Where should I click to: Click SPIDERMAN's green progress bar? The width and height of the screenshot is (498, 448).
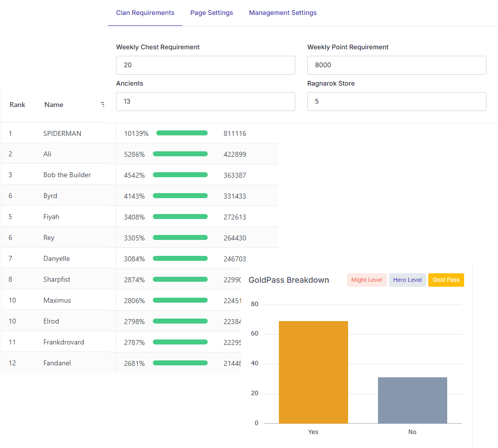tap(182, 133)
